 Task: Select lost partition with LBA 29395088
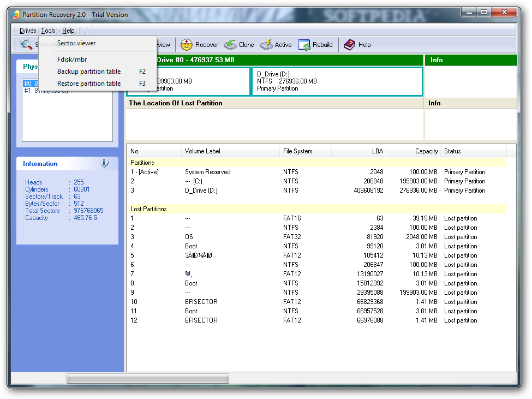tap(317, 293)
